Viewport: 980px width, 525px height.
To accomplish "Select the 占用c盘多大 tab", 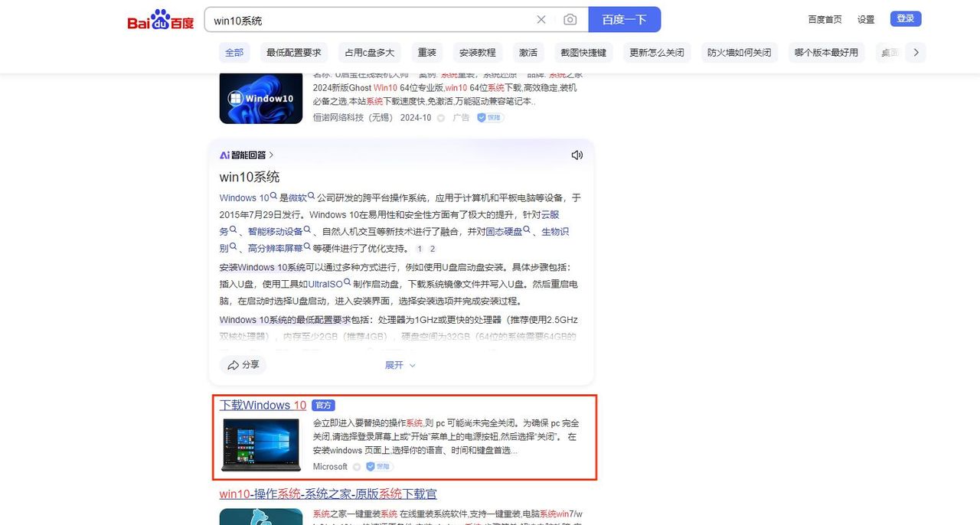I will [x=370, y=53].
